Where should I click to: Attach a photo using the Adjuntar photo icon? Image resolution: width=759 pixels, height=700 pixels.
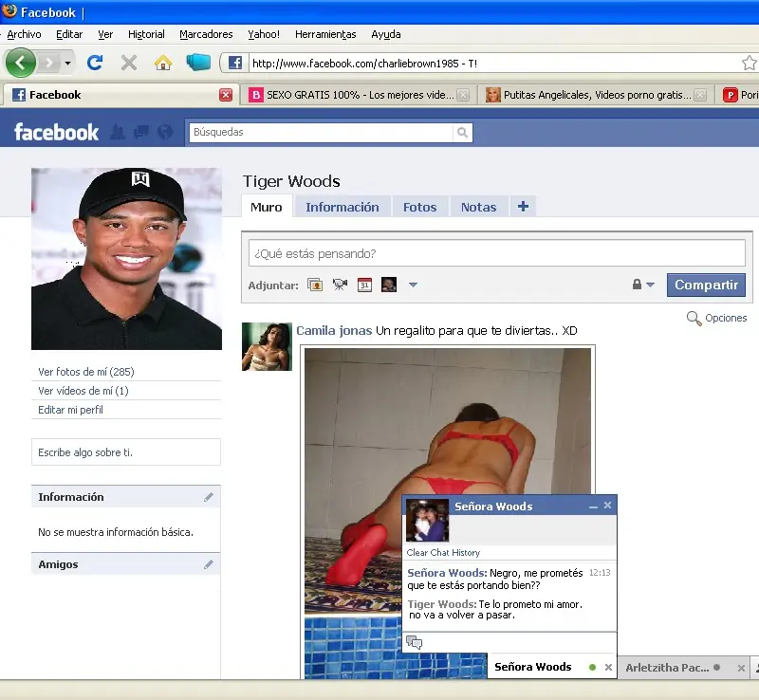tap(315, 285)
